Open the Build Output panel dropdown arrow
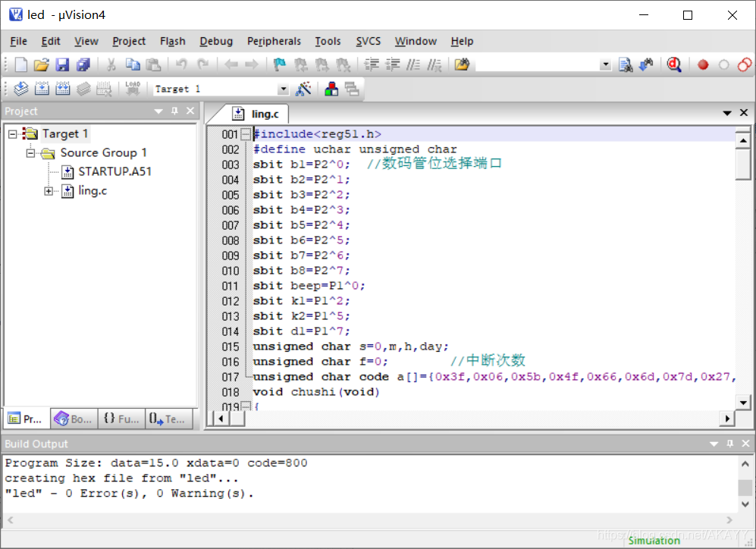 pos(714,444)
